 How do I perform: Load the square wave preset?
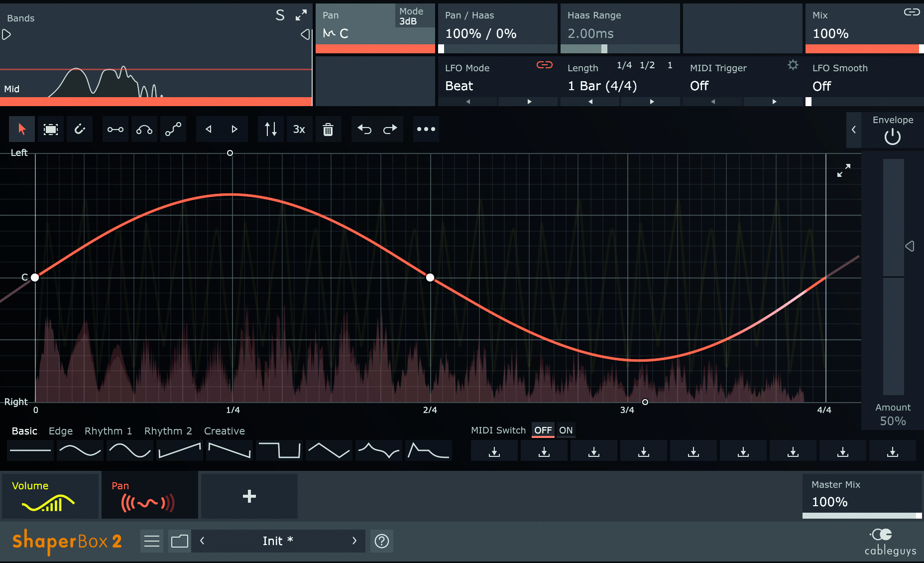279,450
